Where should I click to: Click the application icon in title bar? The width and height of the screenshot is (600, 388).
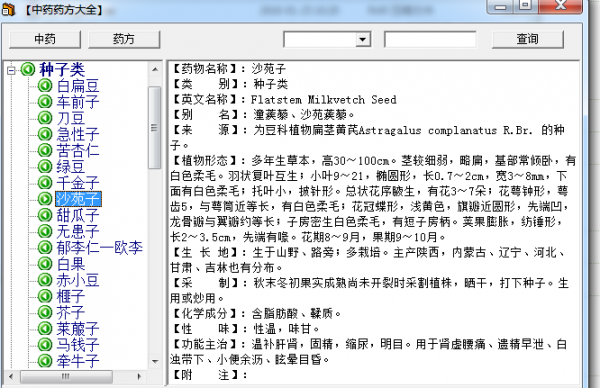tap(8, 9)
